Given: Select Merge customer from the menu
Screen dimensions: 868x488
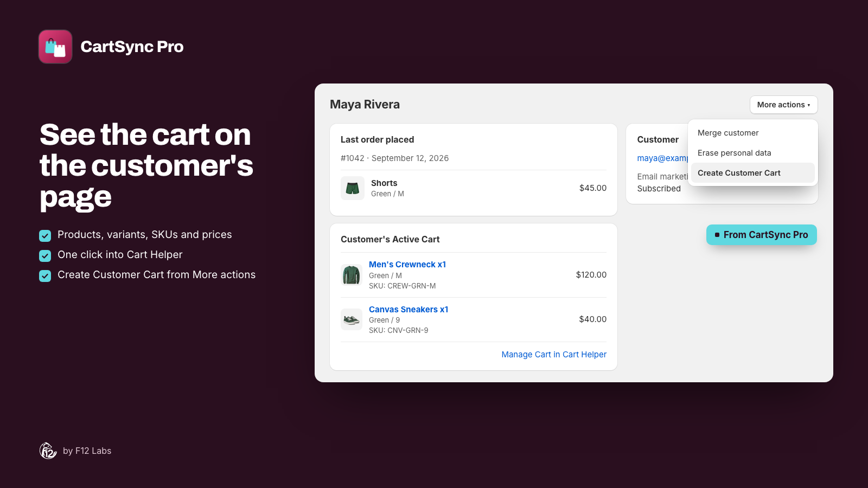Looking at the screenshot, I should click(x=752, y=133).
